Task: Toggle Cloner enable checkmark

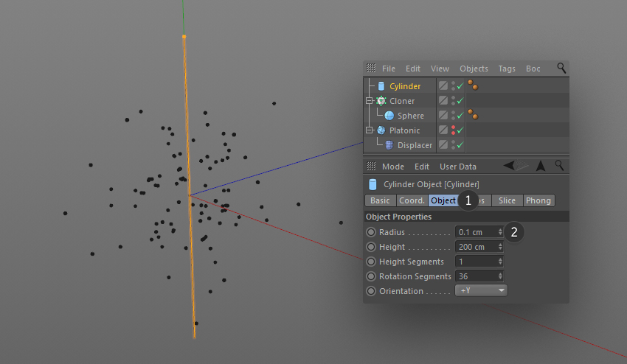Action: (x=460, y=101)
